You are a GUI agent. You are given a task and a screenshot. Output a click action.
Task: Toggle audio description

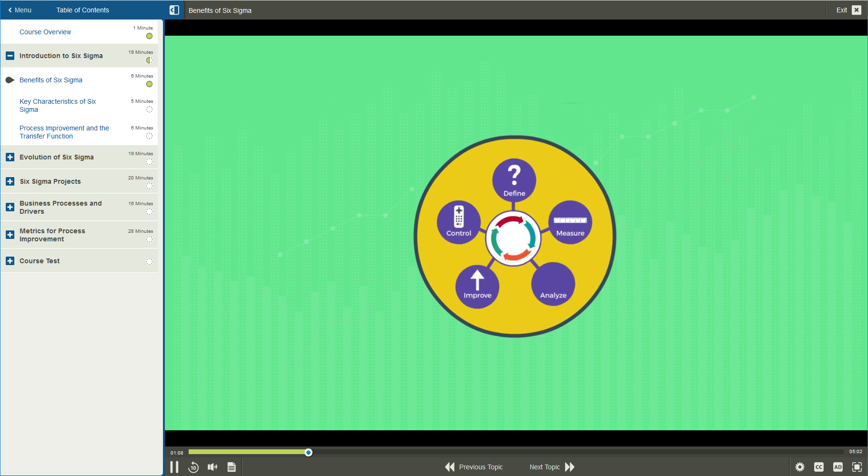pyautogui.click(x=838, y=467)
